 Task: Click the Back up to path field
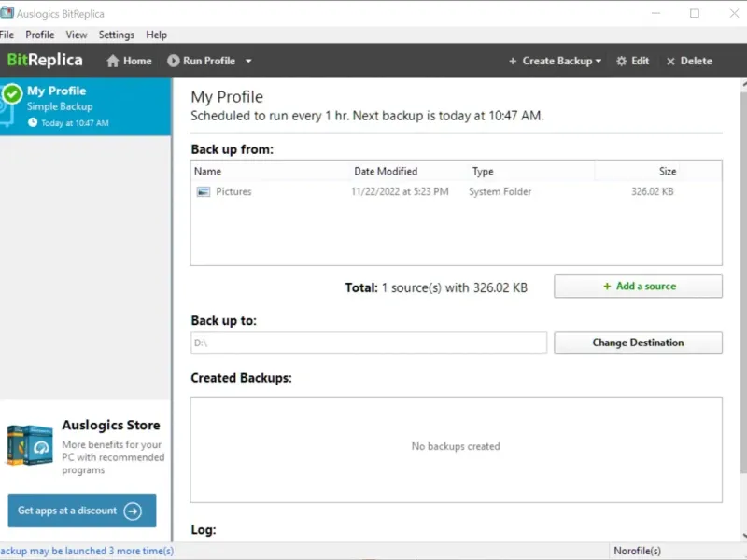[x=369, y=343]
